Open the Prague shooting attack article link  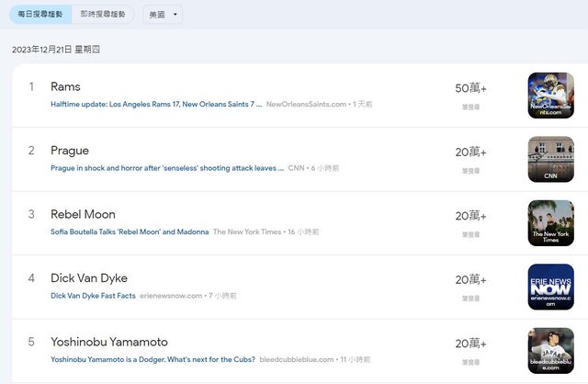[166, 168]
